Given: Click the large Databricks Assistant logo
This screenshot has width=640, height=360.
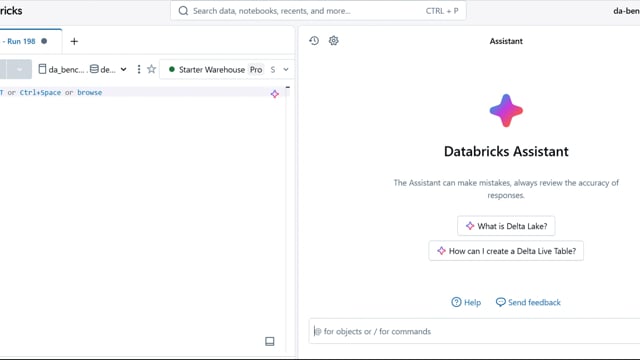Looking at the screenshot, I should click(x=506, y=111).
